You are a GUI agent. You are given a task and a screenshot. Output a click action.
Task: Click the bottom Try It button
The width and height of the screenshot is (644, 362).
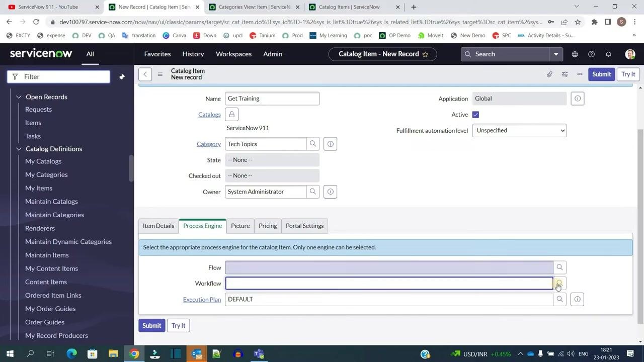(179, 326)
